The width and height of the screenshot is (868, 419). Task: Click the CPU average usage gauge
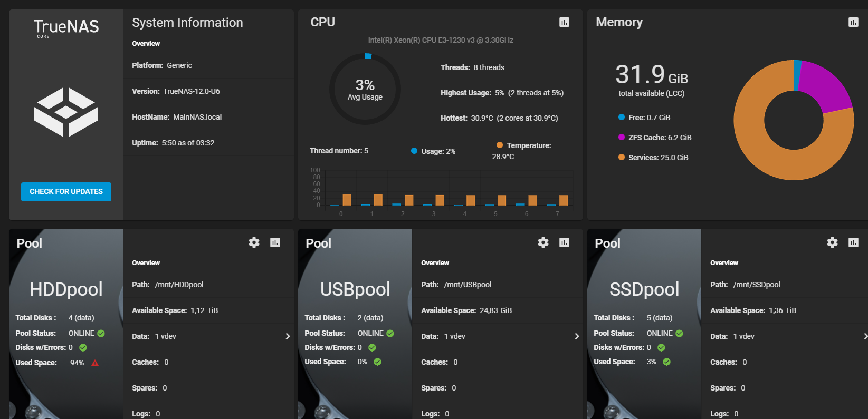point(365,89)
